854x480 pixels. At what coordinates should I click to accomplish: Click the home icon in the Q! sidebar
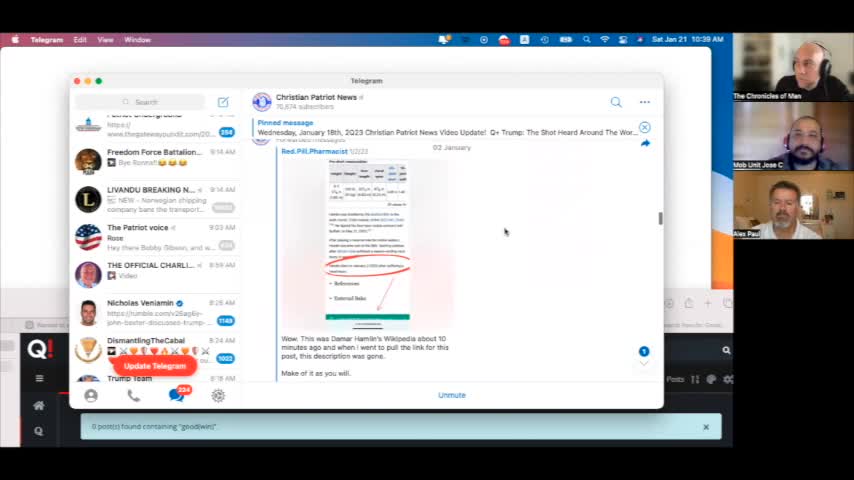[39, 405]
